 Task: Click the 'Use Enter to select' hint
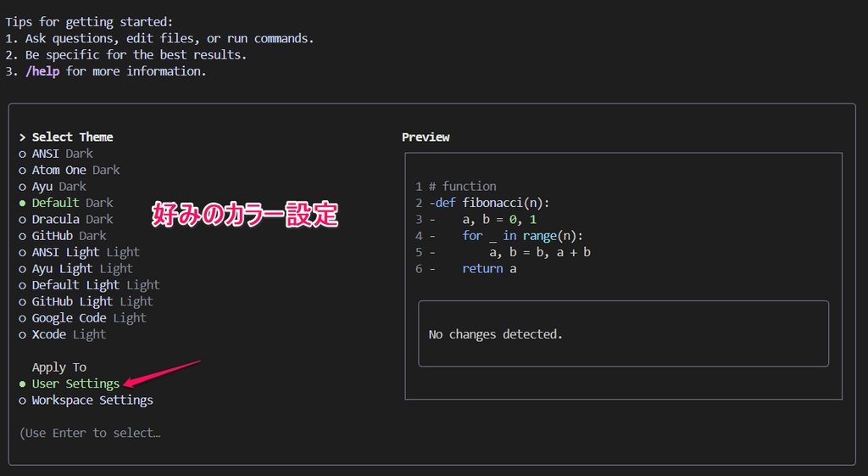pyautogui.click(x=90, y=434)
